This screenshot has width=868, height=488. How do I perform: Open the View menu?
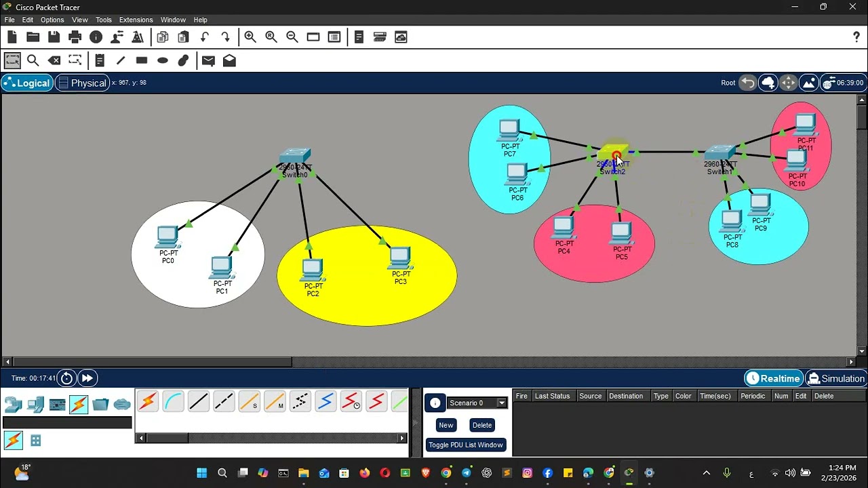point(79,20)
